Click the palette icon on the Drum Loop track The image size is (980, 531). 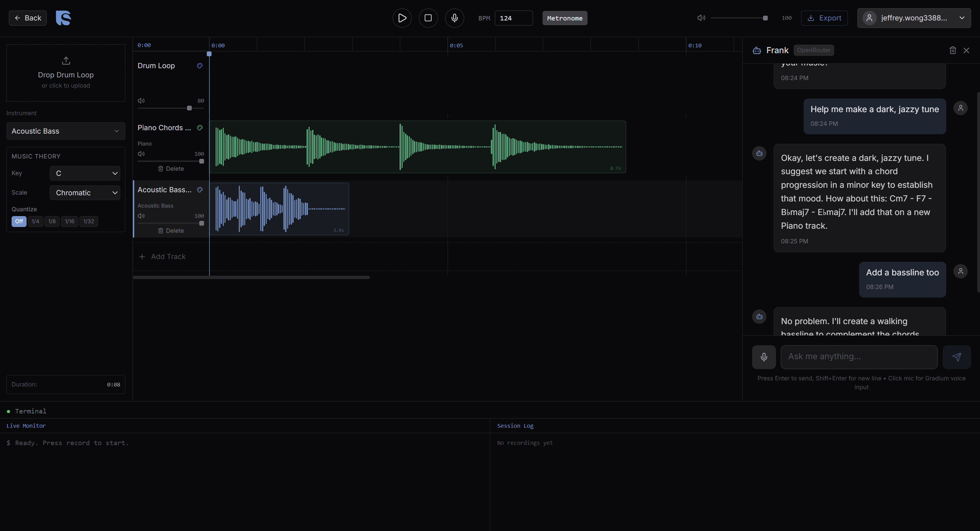pyautogui.click(x=200, y=66)
